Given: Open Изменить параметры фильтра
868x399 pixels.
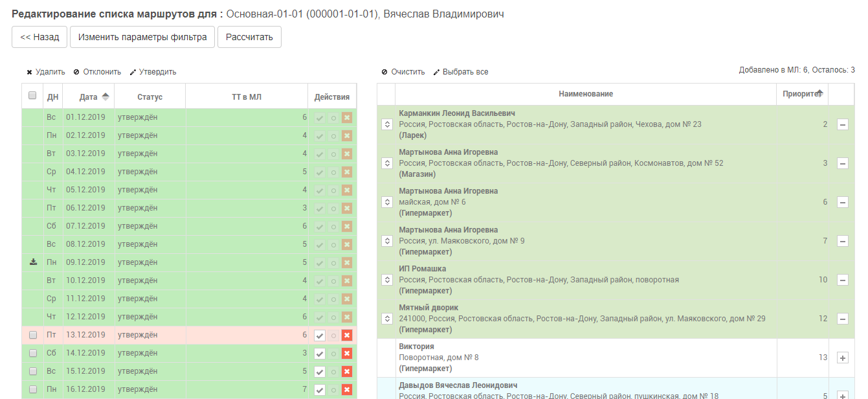Looking at the screenshot, I should pyautogui.click(x=142, y=37).
